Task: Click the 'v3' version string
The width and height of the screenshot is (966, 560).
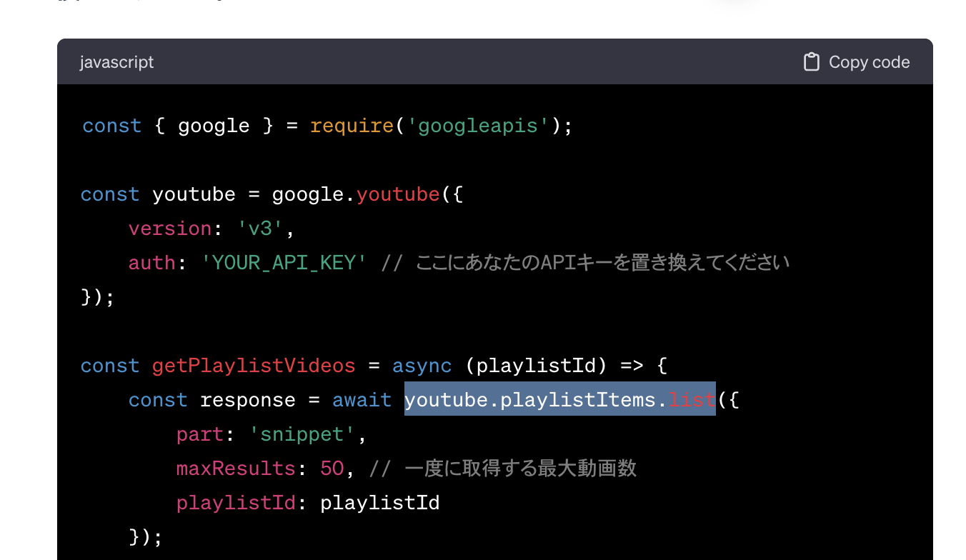Action: [260, 229]
